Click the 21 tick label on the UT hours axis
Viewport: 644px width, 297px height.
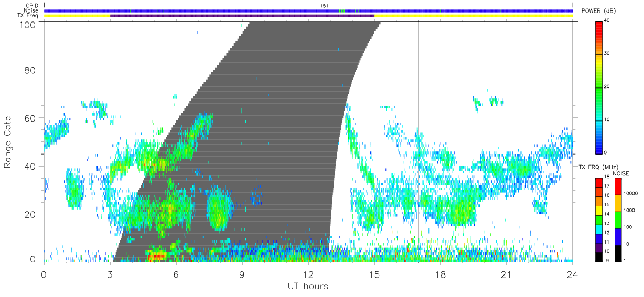click(x=507, y=274)
